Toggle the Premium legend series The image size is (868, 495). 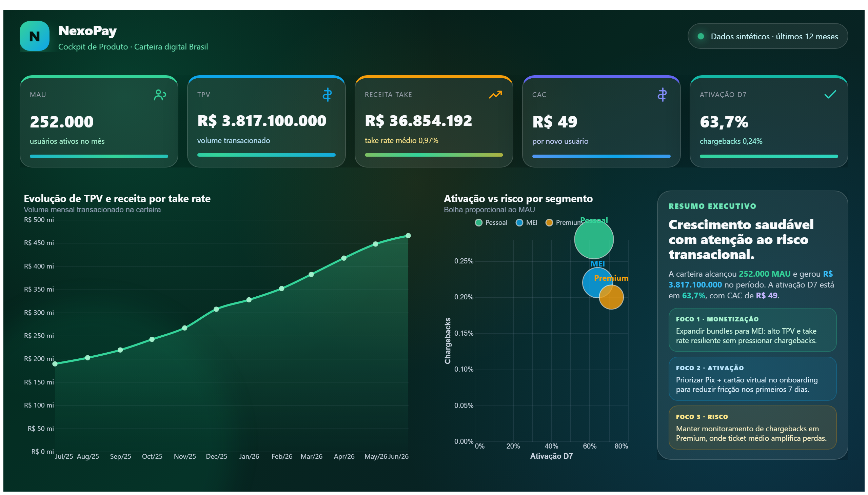564,222
